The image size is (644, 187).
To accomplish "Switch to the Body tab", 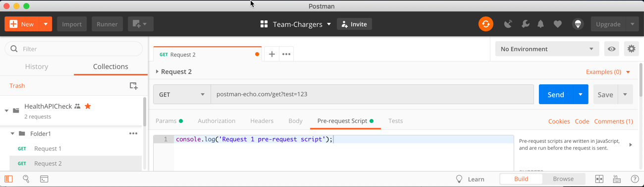I will click(x=295, y=121).
